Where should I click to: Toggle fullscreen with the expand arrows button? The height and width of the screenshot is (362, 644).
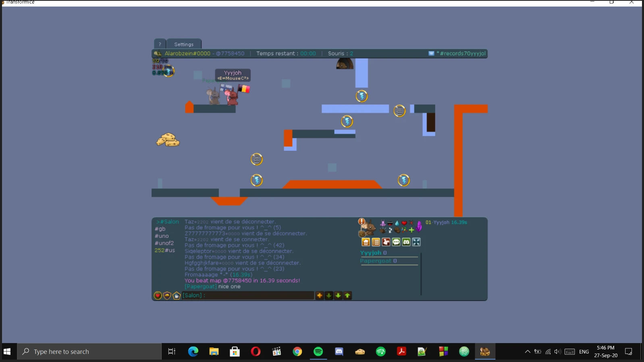(x=416, y=242)
